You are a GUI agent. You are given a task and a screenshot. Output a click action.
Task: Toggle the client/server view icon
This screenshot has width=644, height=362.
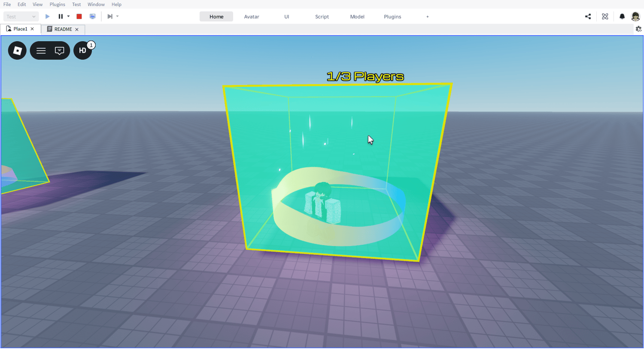[x=92, y=17]
